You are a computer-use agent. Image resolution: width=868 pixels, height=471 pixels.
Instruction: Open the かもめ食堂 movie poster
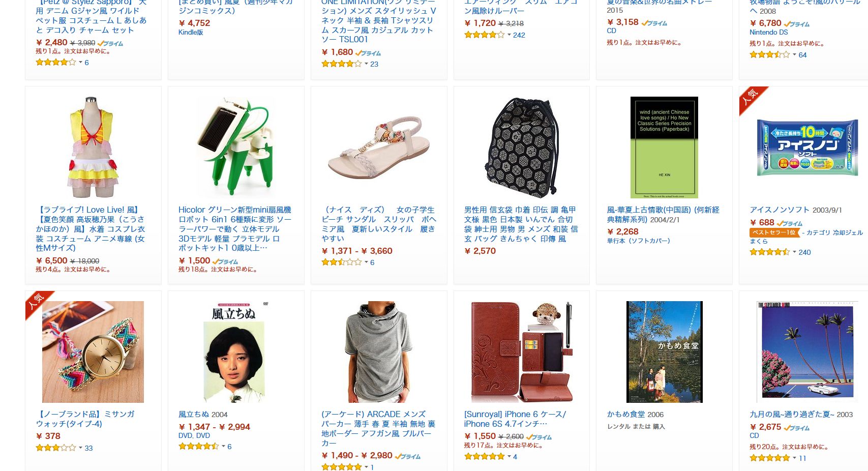point(664,352)
